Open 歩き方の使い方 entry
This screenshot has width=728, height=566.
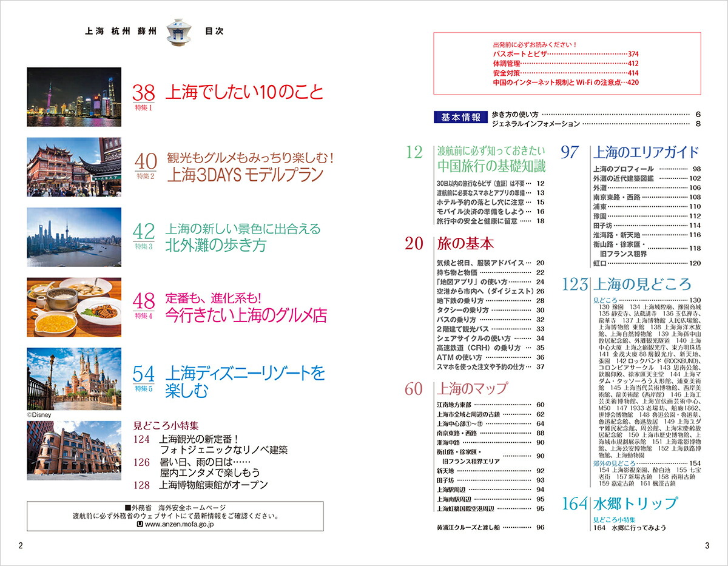596,114
